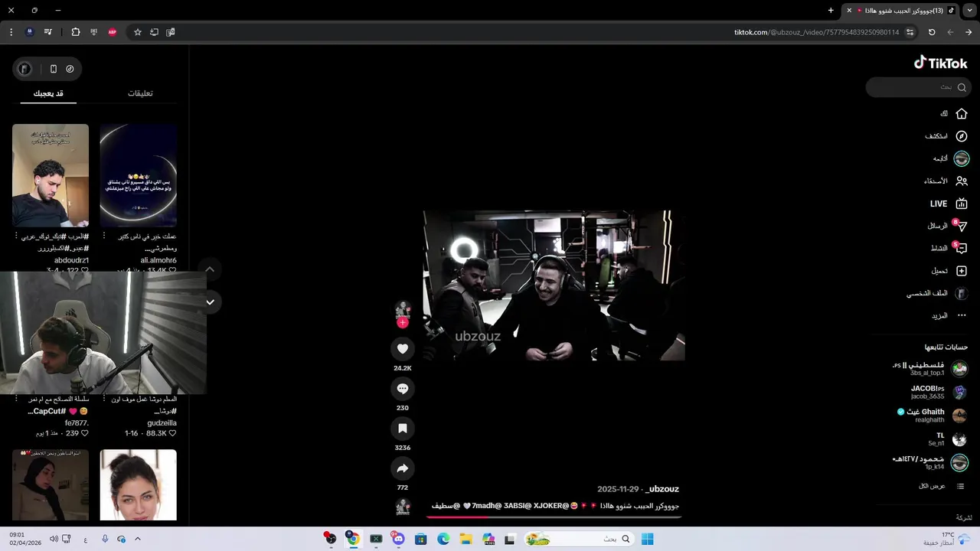The image size is (980, 551).
Task: Open the For You home icon
Action: point(962,113)
